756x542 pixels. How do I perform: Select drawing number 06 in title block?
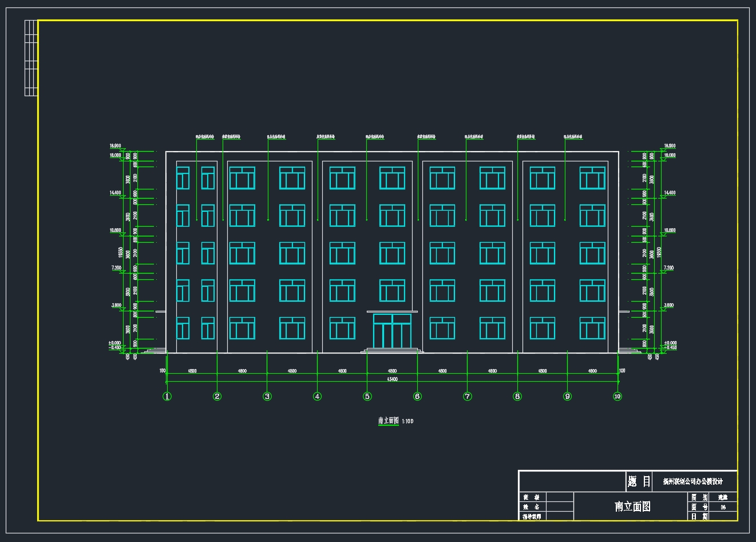(x=723, y=507)
